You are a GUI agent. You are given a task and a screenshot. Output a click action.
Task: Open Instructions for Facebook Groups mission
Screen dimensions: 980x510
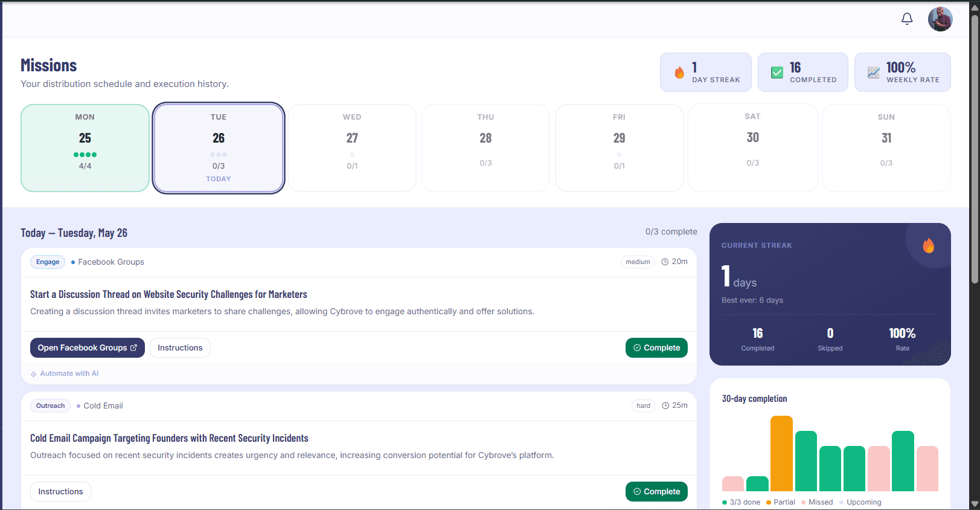pos(180,347)
